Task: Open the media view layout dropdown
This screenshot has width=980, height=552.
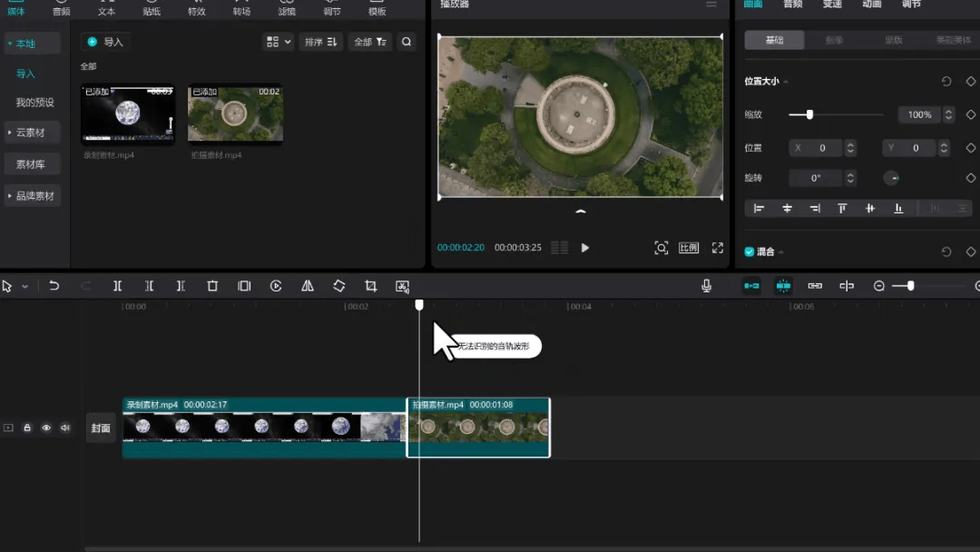Action: coord(279,42)
